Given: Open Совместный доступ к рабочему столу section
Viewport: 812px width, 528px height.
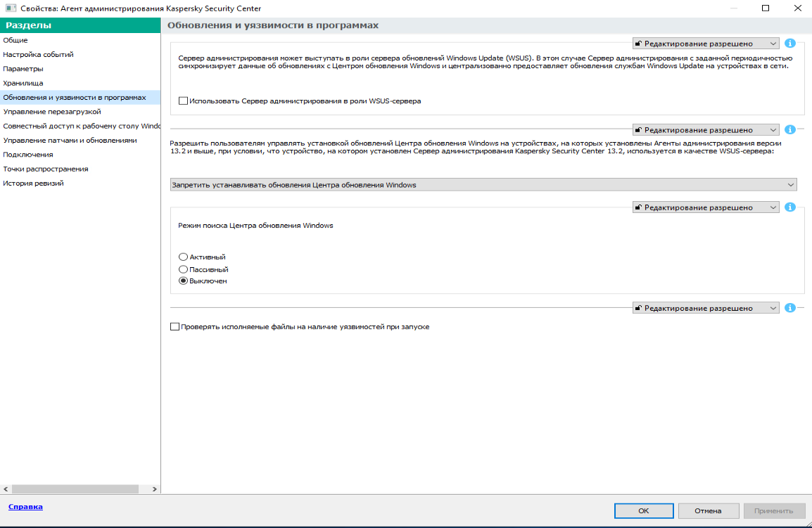Looking at the screenshot, I should (80, 126).
